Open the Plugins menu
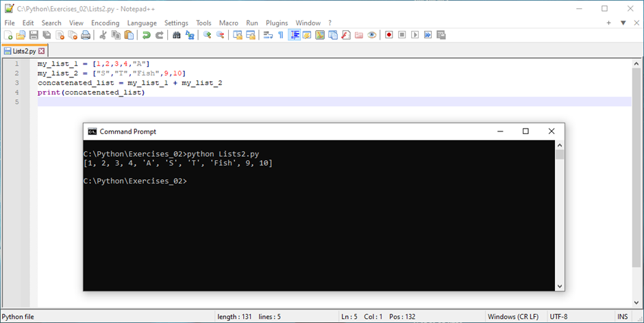 click(277, 23)
